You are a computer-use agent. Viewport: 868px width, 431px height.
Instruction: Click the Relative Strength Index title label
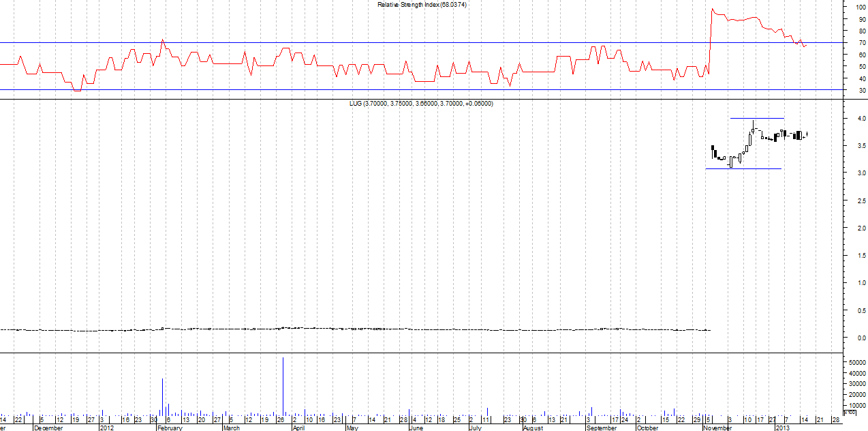tap(422, 5)
